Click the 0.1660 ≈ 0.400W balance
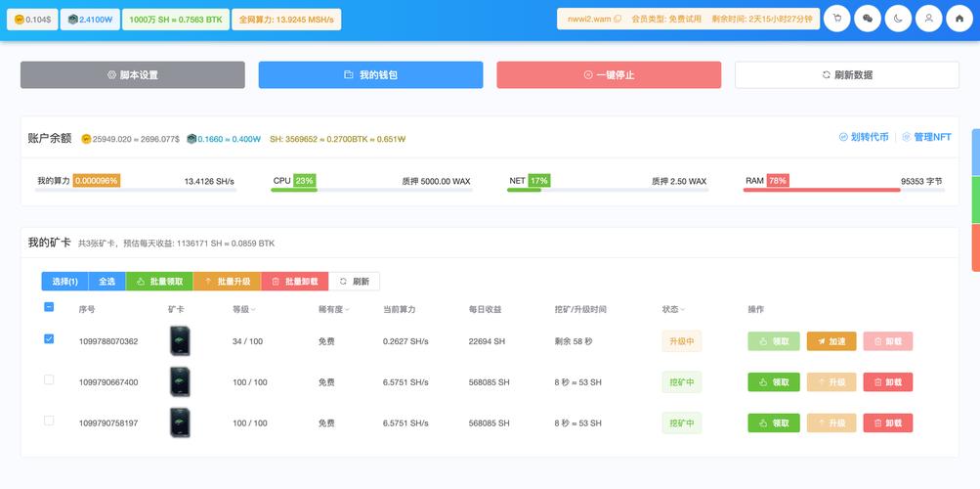This screenshot has height=489, width=980. (x=224, y=139)
